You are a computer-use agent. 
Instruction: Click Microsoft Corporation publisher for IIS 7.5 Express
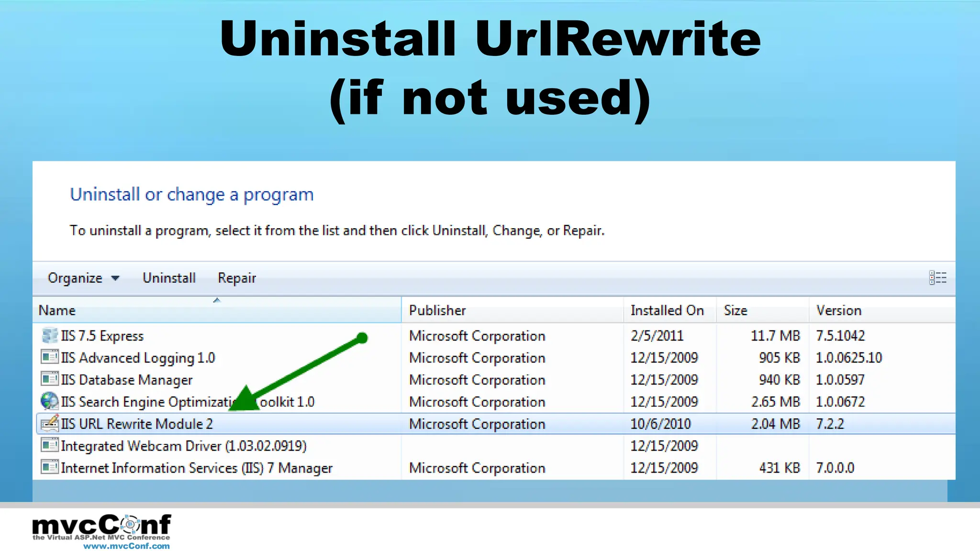tap(477, 336)
